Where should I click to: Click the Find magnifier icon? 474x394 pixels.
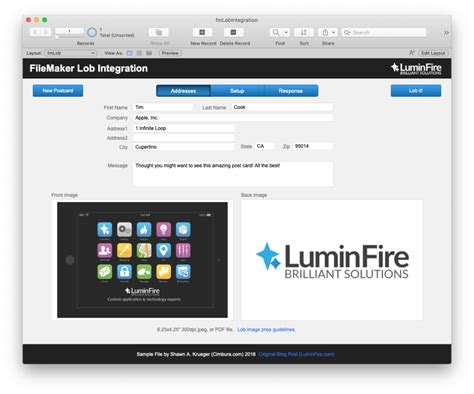tap(276, 32)
